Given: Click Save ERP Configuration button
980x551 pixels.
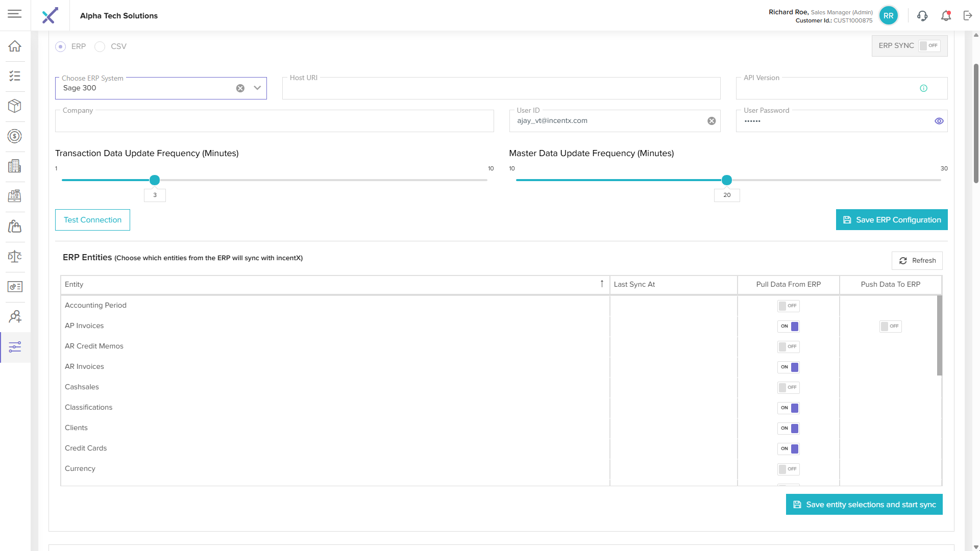Looking at the screenshot, I should pos(891,220).
